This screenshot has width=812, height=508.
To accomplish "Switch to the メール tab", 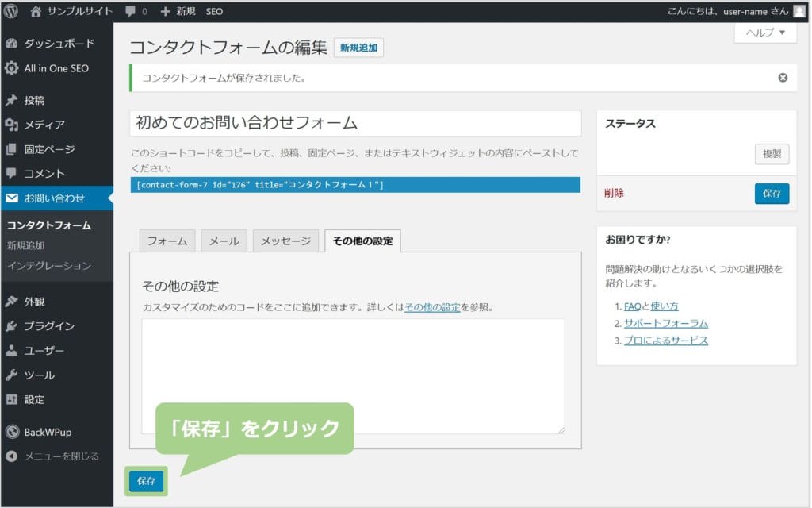I will point(224,241).
